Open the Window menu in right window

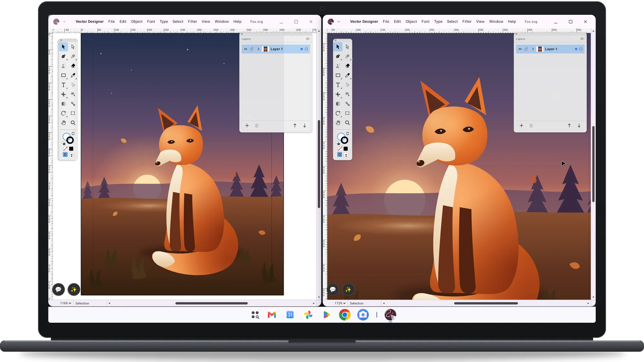496,22
